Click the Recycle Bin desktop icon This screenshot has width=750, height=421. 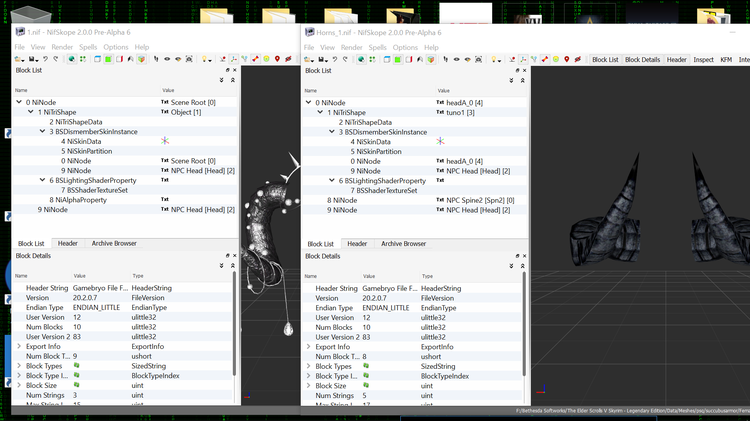pyautogui.click(x=30, y=14)
